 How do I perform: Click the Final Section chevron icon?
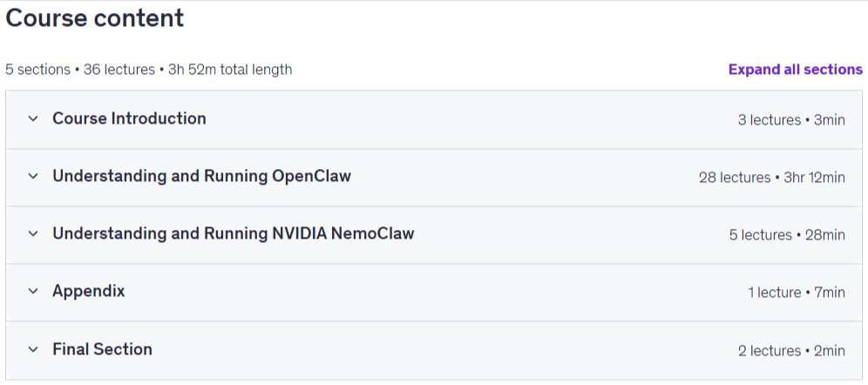[x=33, y=349]
